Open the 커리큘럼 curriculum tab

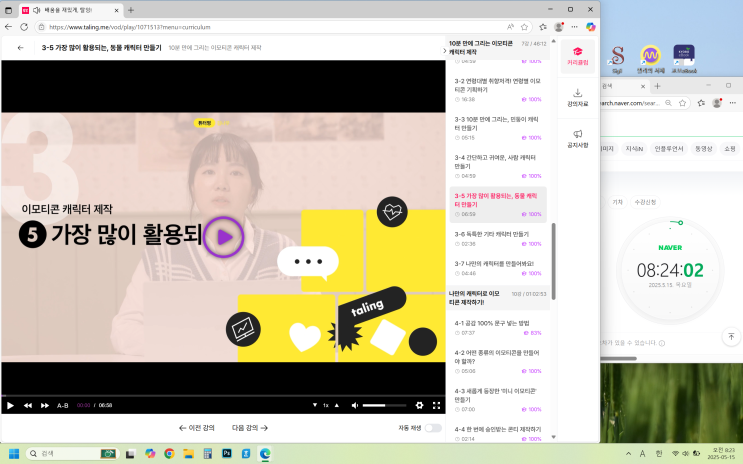(x=578, y=56)
